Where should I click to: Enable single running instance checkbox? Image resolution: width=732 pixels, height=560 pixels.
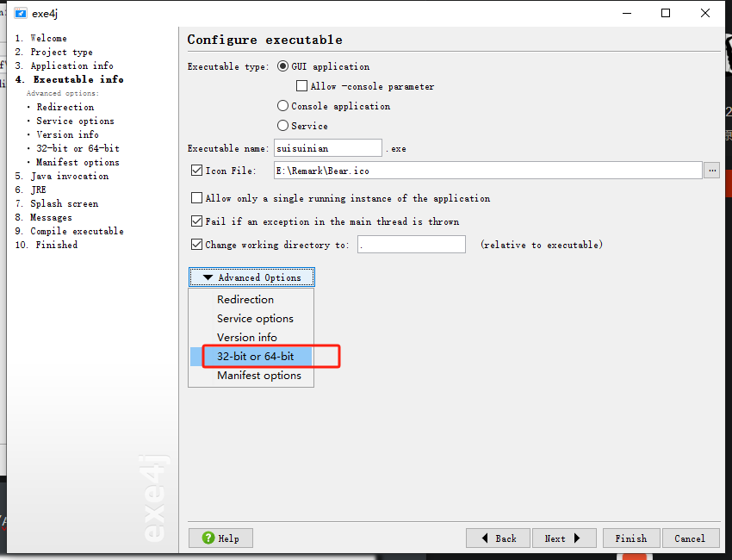[196, 198]
